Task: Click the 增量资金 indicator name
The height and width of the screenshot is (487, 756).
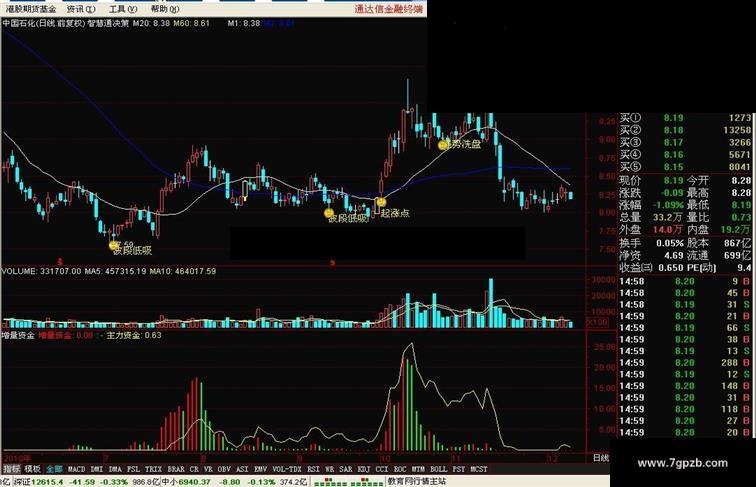Action: pos(18,335)
